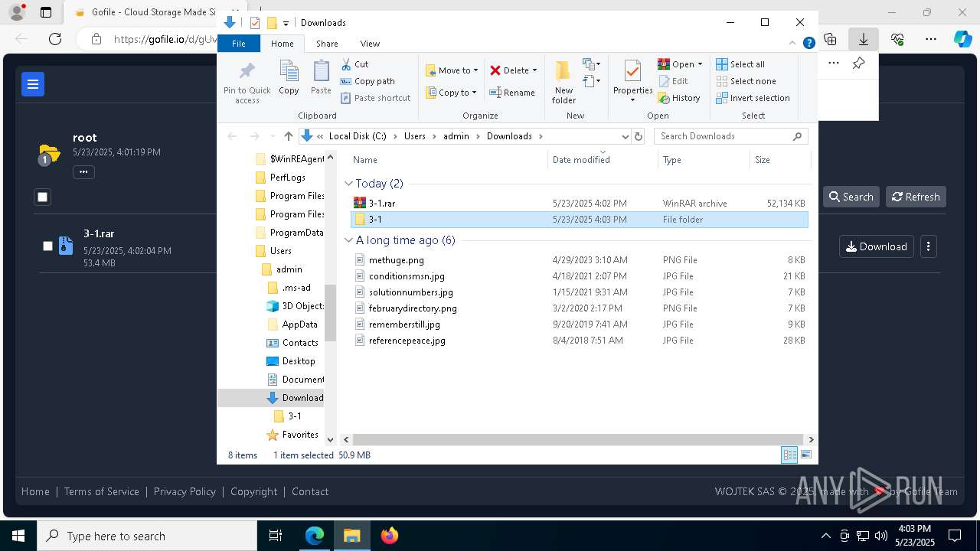Click the Gofile blue hamburger menu button

[x=33, y=84]
